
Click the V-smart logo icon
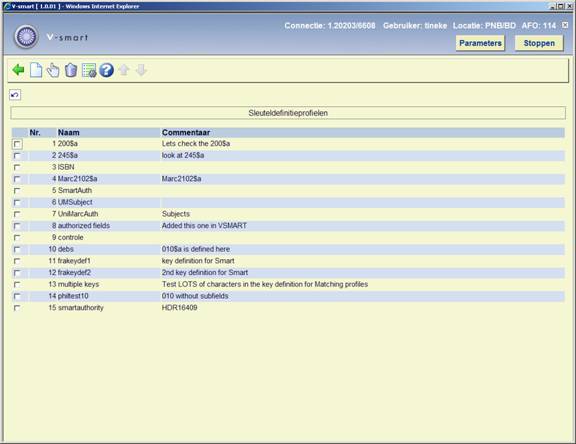[26, 37]
